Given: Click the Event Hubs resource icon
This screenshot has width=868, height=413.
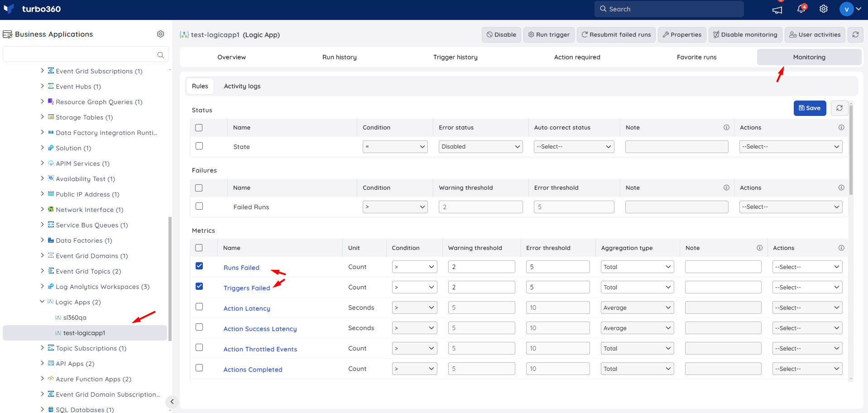Looking at the screenshot, I should 51,86.
